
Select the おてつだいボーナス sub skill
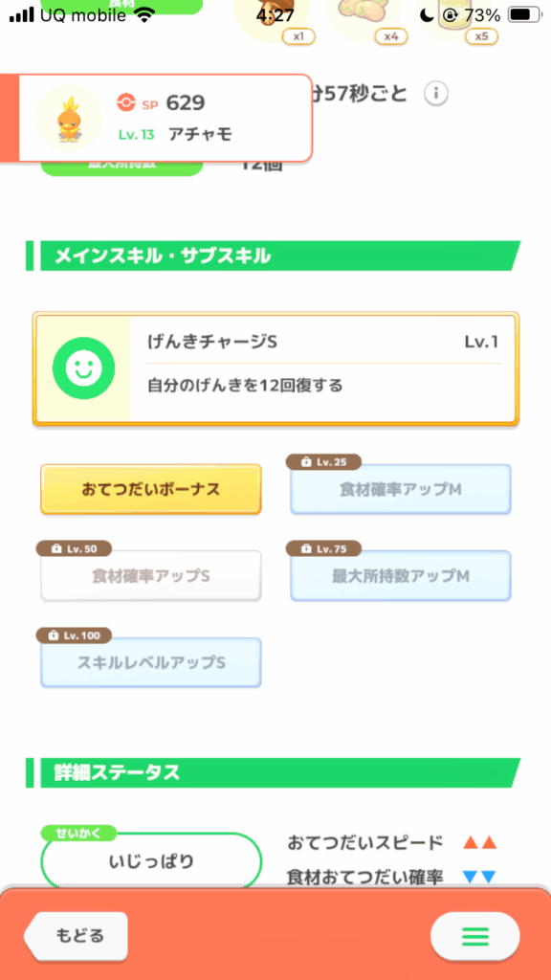click(150, 489)
